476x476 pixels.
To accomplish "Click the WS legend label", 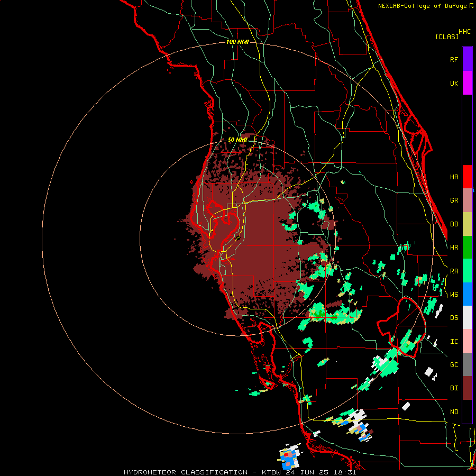I will click(454, 295).
